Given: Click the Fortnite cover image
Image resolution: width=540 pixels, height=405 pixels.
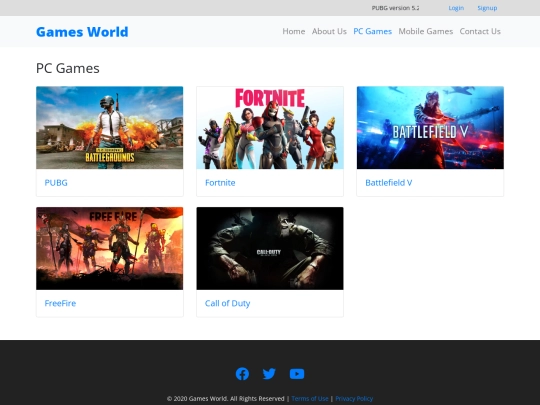Looking at the screenshot, I should pos(270,127).
